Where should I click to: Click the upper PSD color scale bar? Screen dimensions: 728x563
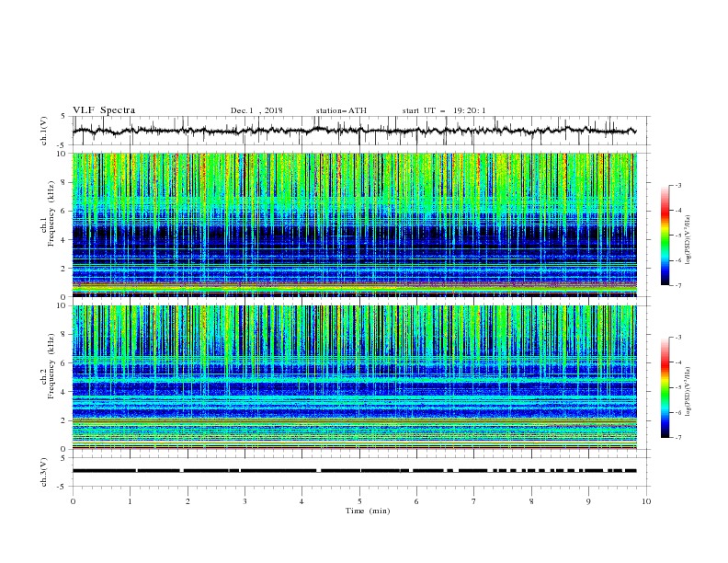(665, 236)
